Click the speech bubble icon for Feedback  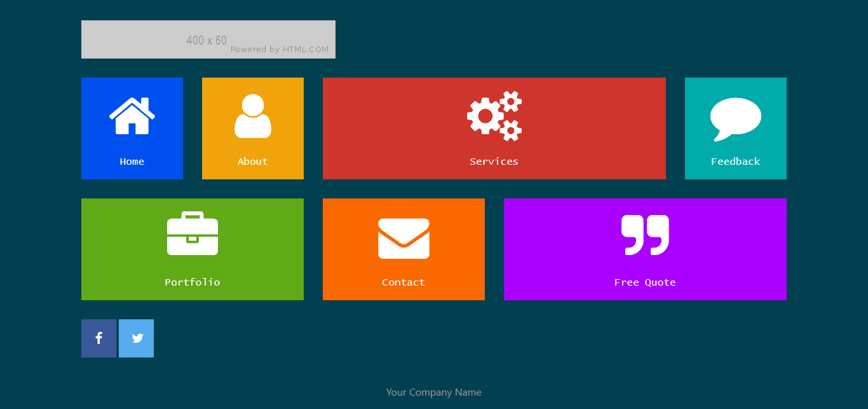point(735,117)
